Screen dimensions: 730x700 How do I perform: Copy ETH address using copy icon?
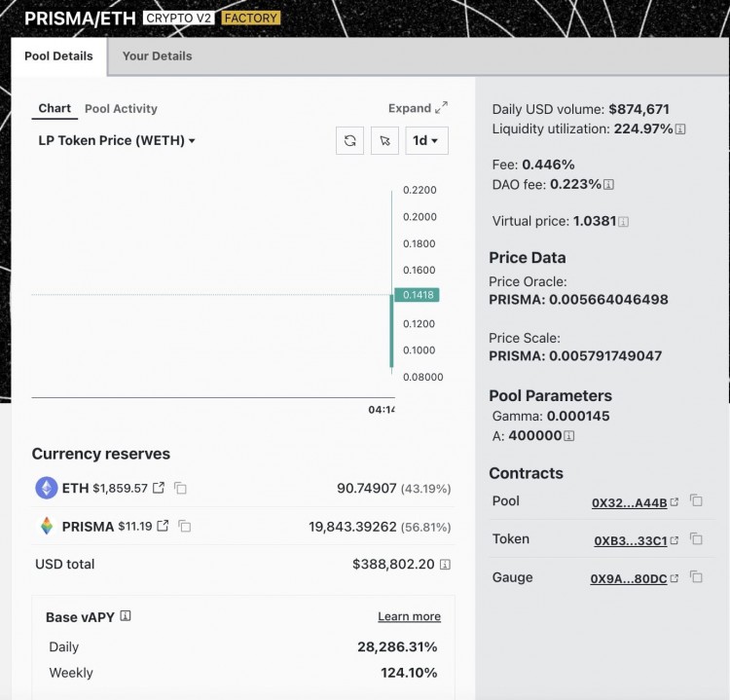(181, 488)
